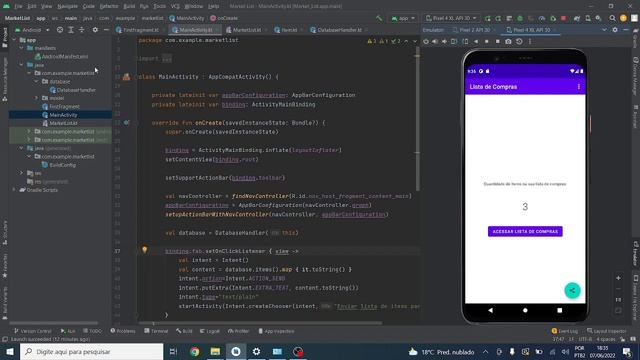Expand the model package node
Image resolution: width=640 pixels, height=360 pixels.
pos(37,98)
